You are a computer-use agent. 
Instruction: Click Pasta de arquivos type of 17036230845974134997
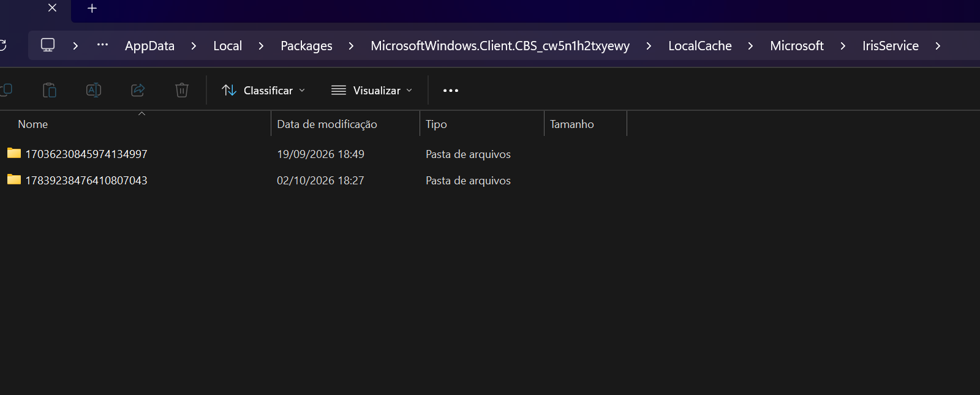point(468,154)
